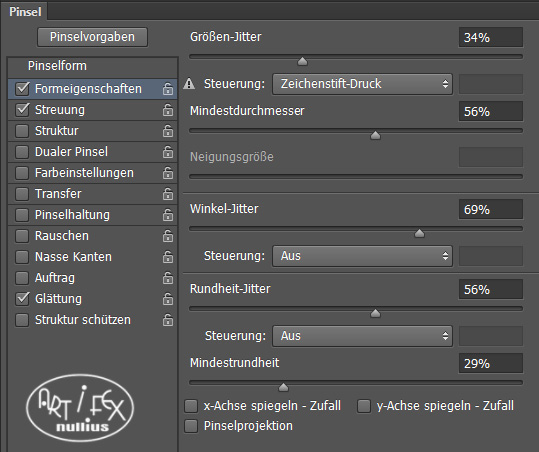
Task: Enable x-Achse spiegeln - Zufall
Action: [191, 406]
